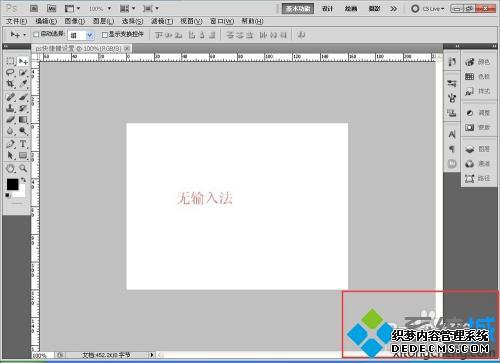The image size is (500, 363).
Task: Launch Bridge from the application bar
Action: click(34, 8)
